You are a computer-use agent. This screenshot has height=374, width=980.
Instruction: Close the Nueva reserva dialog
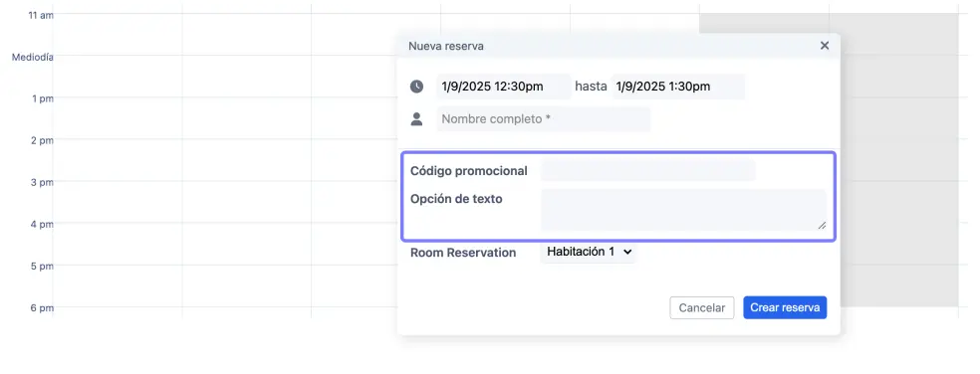tap(825, 46)
